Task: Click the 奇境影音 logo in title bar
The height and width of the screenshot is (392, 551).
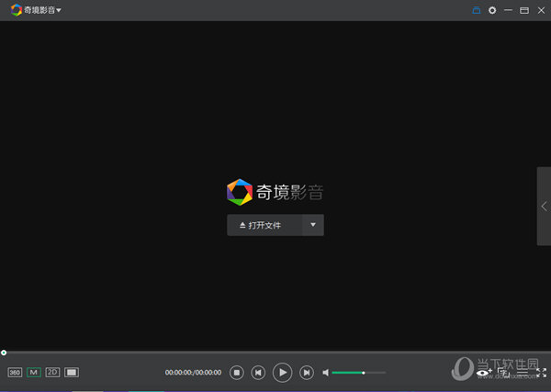Action: pyautogui.click(x=17, y=10)
